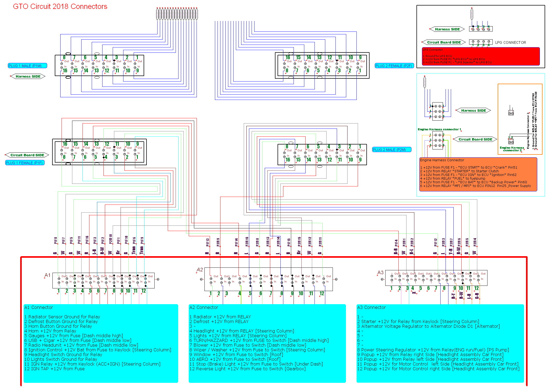Click '4 Horn +12V from Relay'
553x392 pixels.
coord(50,331)
